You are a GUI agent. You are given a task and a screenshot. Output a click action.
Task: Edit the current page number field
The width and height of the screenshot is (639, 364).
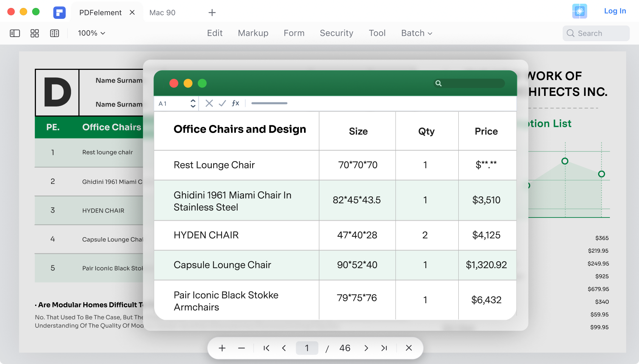(307, 348)
